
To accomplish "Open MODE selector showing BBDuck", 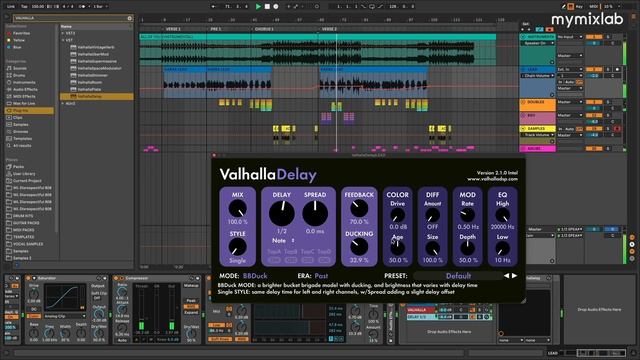I will pos(255,276).
